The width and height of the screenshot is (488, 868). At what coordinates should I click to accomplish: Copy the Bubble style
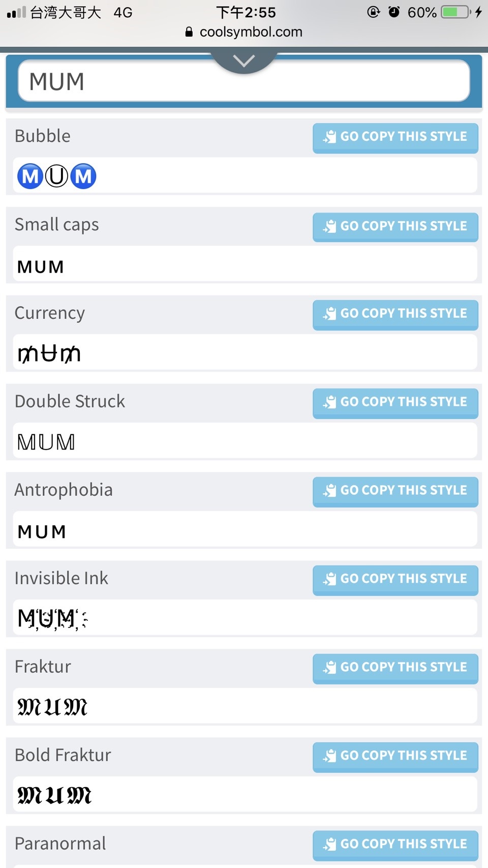tap(395, 137)
